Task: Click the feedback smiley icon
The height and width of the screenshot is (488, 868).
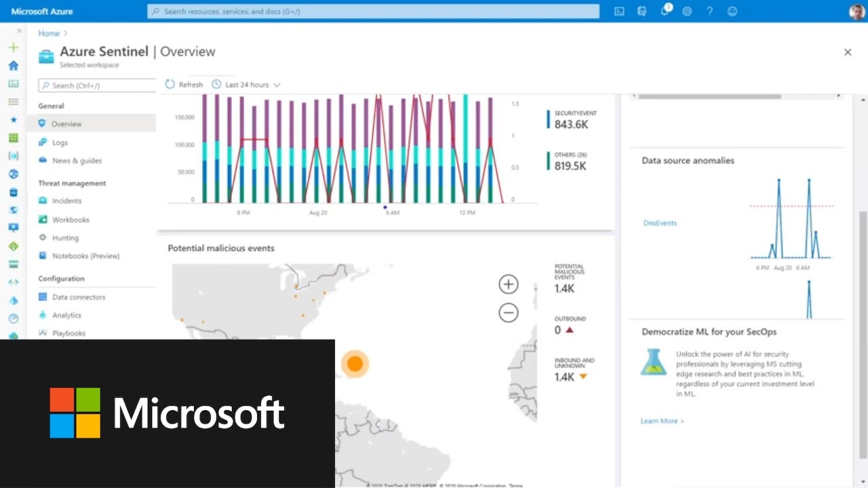Action: (x=732, y=12)
